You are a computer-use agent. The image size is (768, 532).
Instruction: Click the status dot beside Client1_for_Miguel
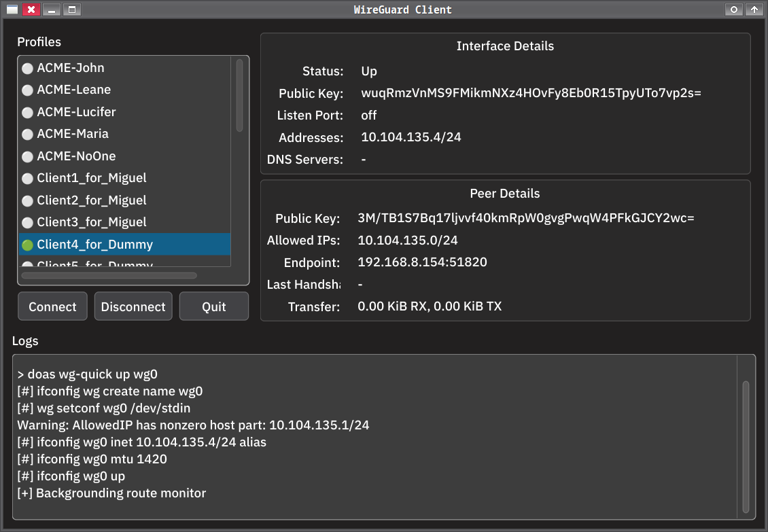(27, 178)
